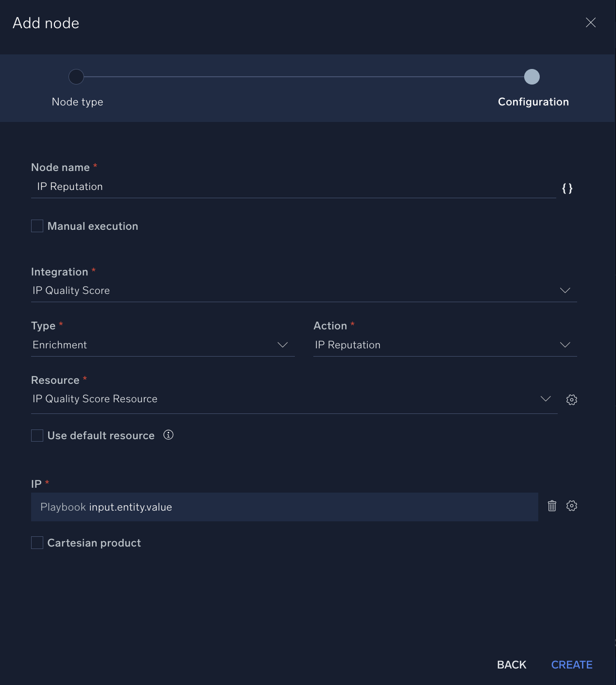The width and height of the screenshot is (616, 685).
Task: Open the Integration dropdown showing IP Quality Score
Action: click(x=565, y=290)
